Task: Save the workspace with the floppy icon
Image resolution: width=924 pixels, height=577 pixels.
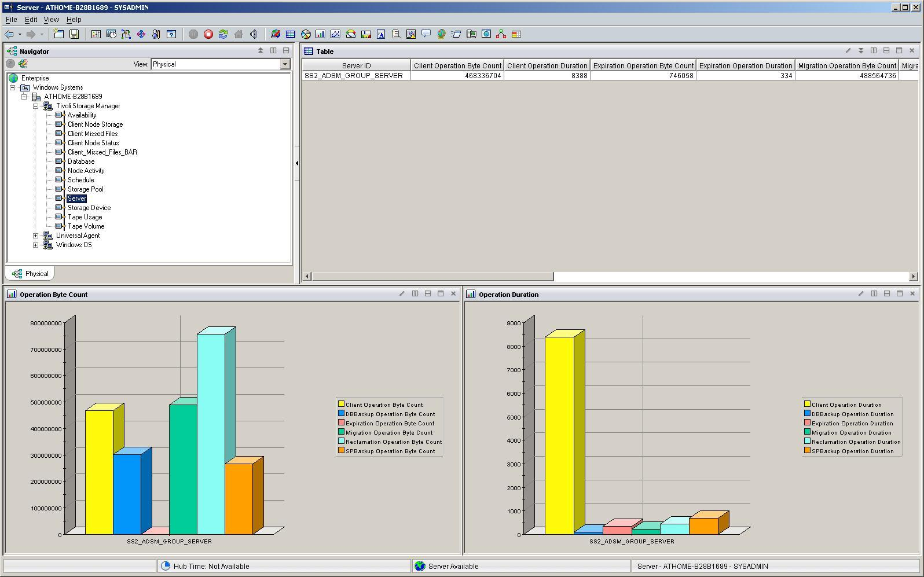Action: point(74,34)
